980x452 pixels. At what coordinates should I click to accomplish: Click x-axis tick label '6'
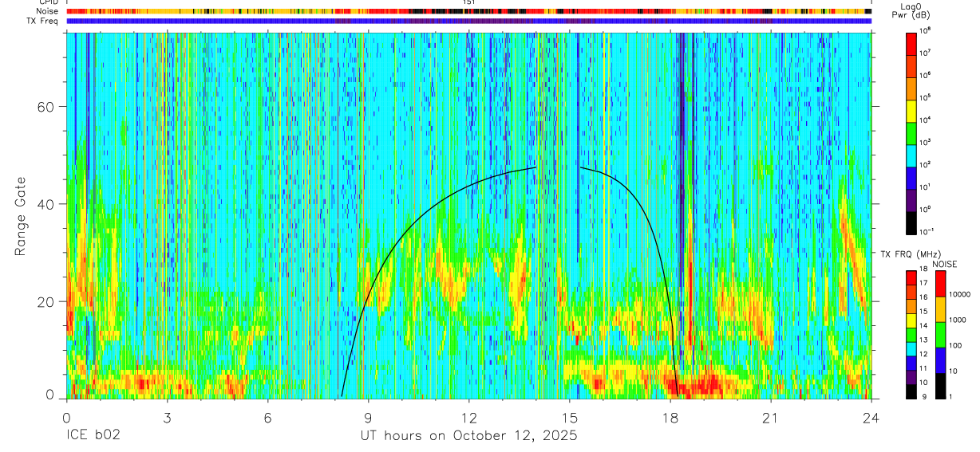pos(267,418)
